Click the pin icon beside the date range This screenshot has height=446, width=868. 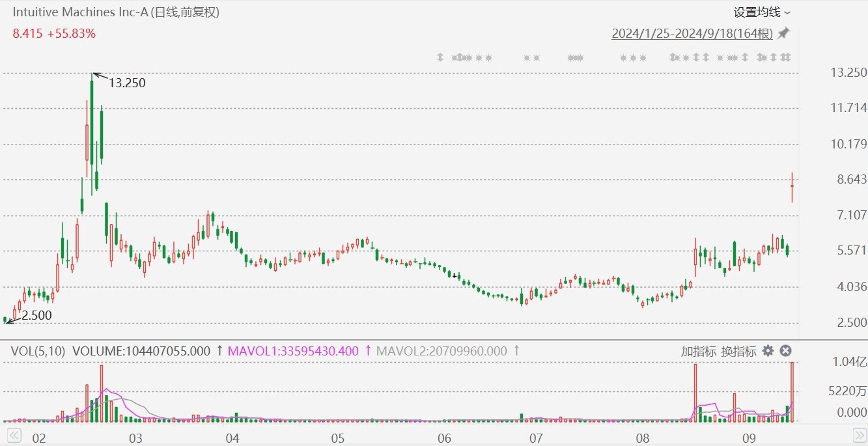(783, 33)
